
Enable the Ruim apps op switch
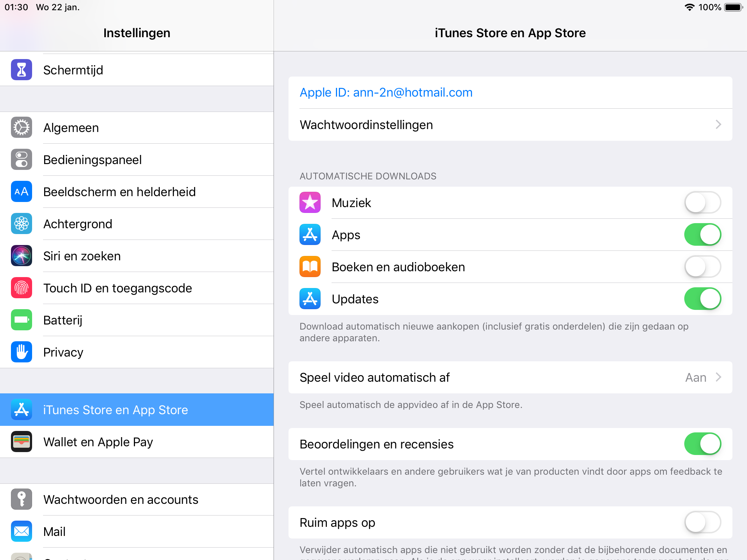[x=703, y=522]
